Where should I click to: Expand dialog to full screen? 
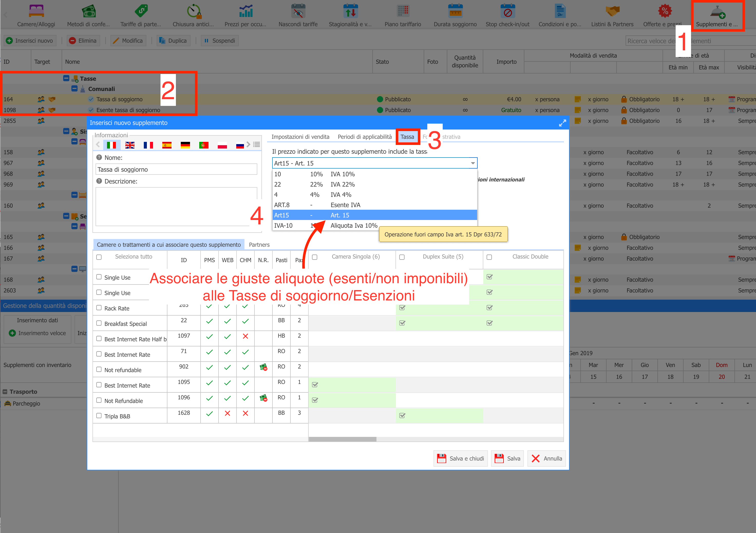[x=562, y=123]
